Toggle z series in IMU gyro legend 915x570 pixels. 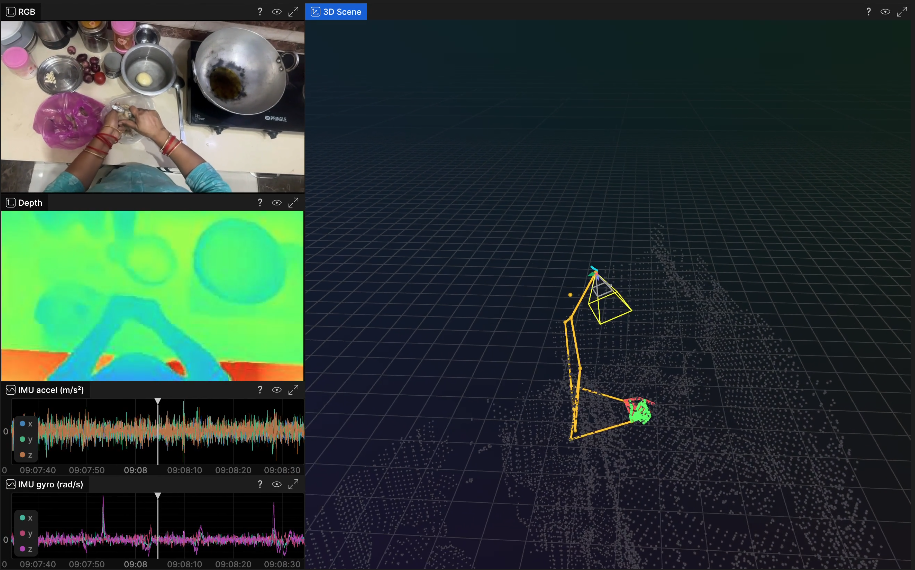click(x=26, y=548)
